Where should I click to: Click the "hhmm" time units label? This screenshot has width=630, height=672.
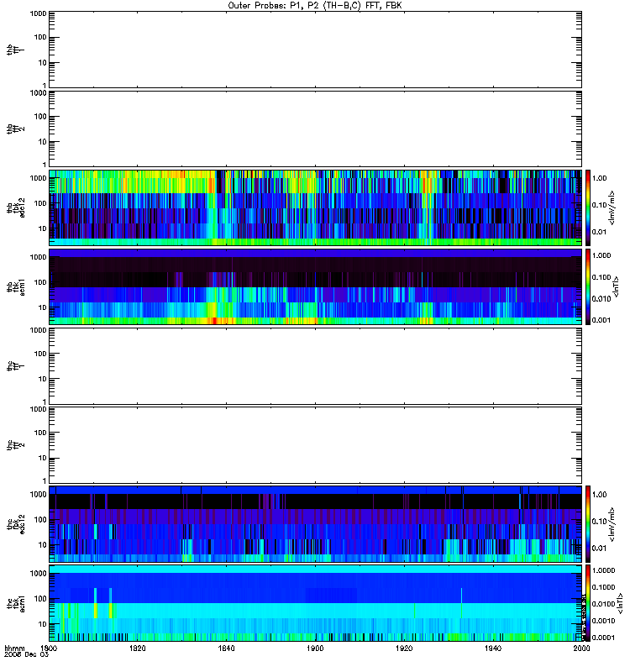click(14, 648)
